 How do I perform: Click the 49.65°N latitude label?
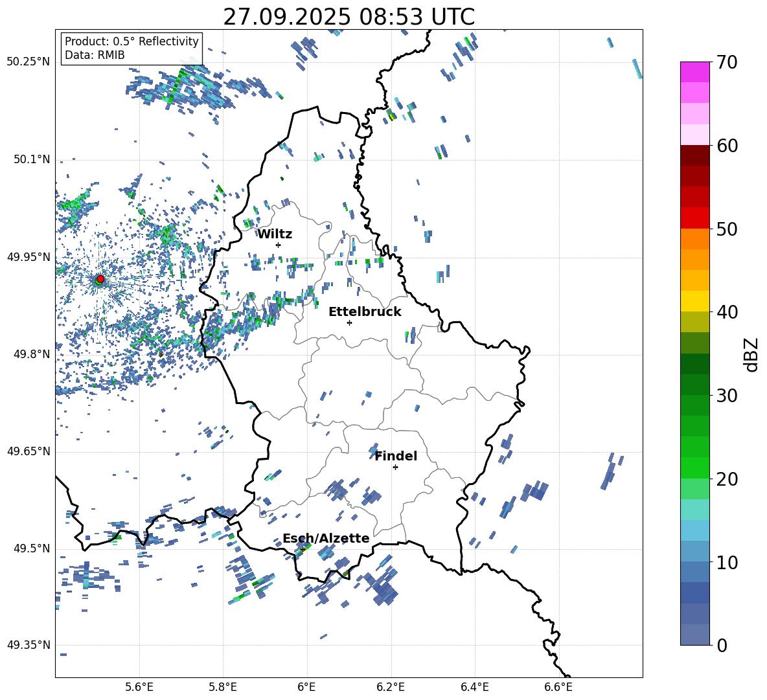tap(29, 451)
